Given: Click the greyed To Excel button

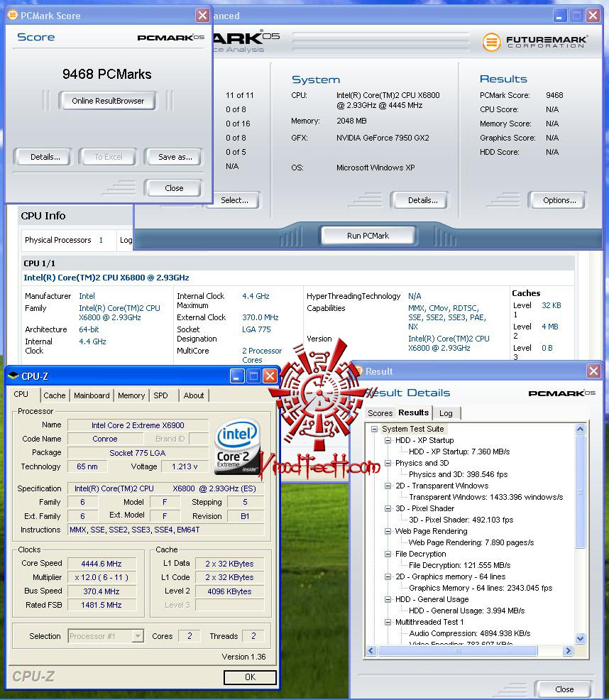Looking at the screenshot, I should 109,157.
